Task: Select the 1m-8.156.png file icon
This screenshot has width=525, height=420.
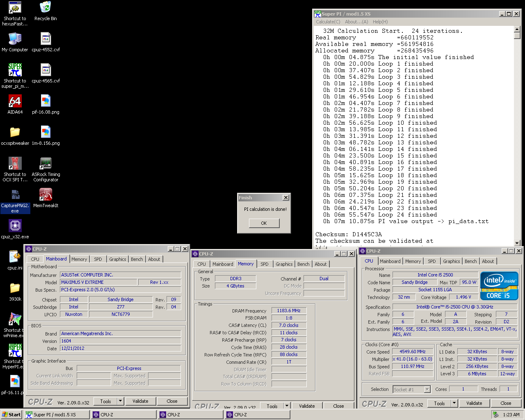Action: click(x=46, y=132)
